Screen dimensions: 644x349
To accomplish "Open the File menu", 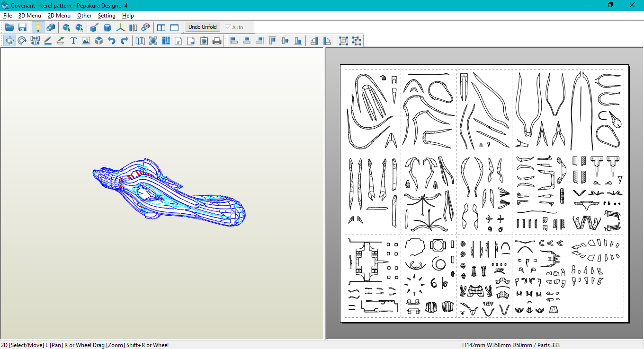I will [8, 16].
